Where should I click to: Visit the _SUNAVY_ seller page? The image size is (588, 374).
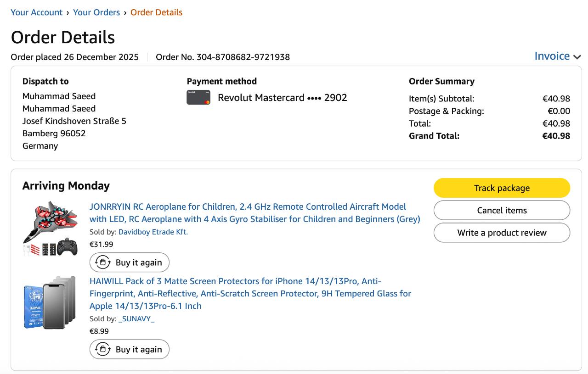136,318
